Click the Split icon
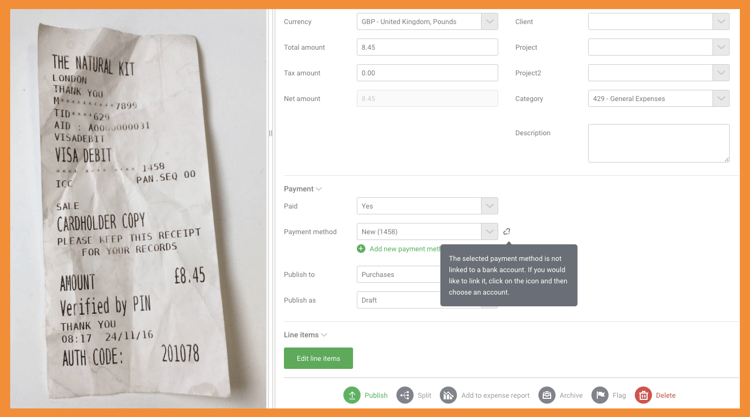The height and width of the screenshot is (417, 750). click(405, 395)
